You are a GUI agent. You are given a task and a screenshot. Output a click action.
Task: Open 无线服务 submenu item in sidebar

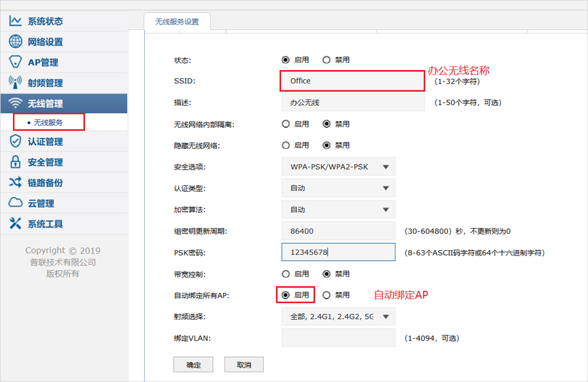[48, 122]
